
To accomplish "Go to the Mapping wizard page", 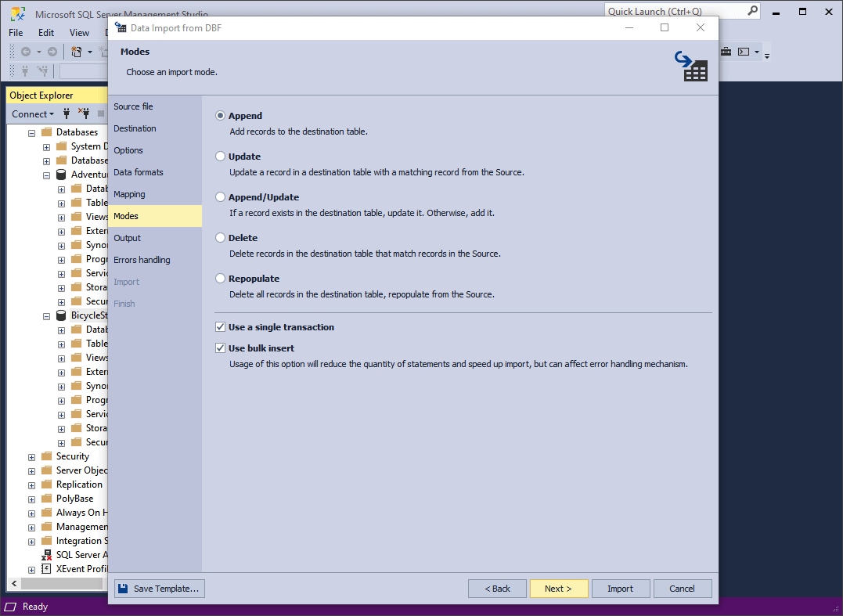I will [x=129, y=194].
